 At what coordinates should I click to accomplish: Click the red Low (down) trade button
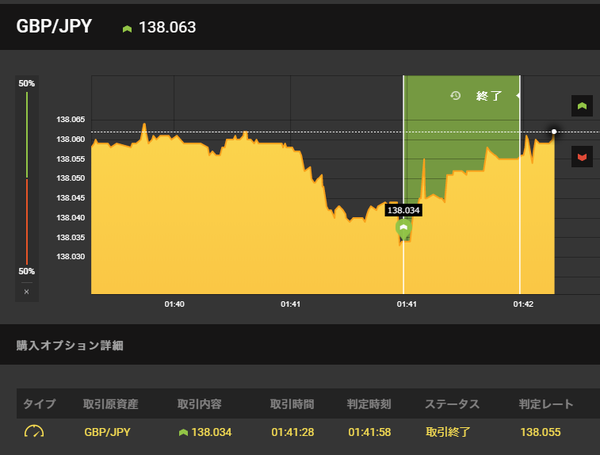pyautogui.click(x=582, y=157)
